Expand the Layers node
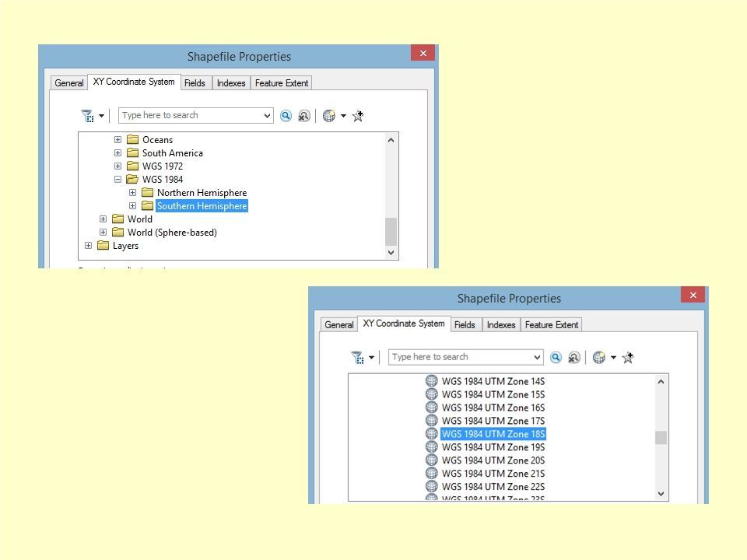Viewport: 747px width, 560px height. pyautogui.click(x=88, y=246)
